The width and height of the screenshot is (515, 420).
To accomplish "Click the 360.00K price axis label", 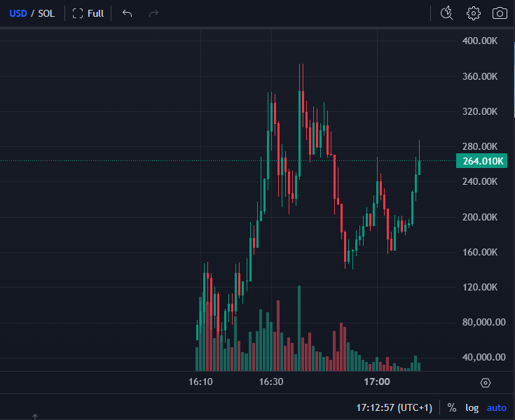I will coord(480,77).
